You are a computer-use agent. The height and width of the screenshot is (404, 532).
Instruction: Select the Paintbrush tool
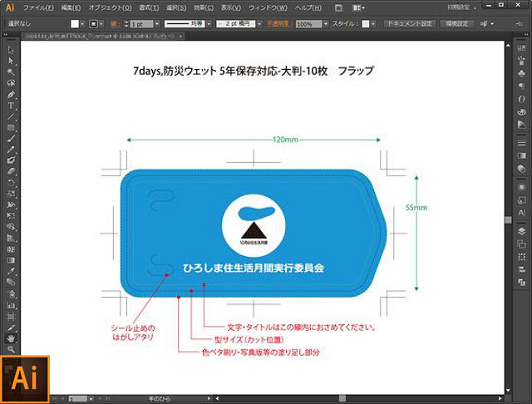point(11,138)
